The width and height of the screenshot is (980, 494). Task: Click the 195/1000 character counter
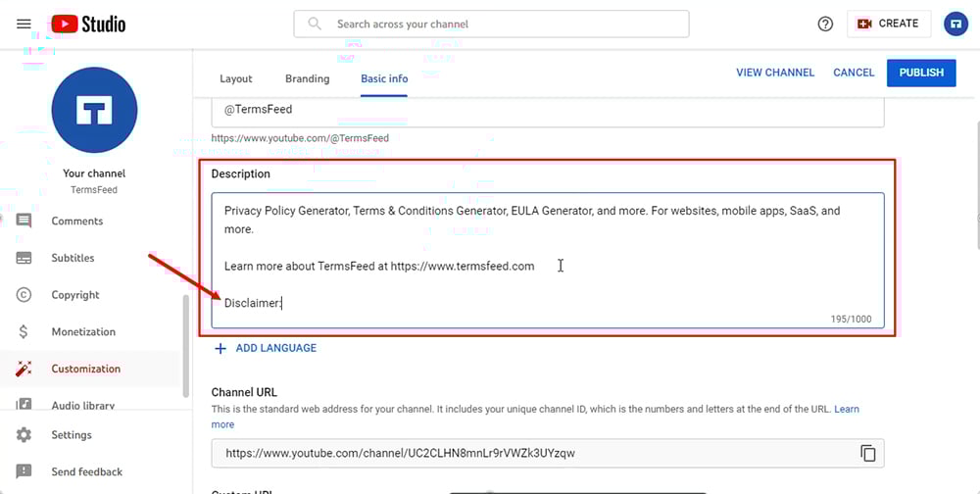coord(851,319)
